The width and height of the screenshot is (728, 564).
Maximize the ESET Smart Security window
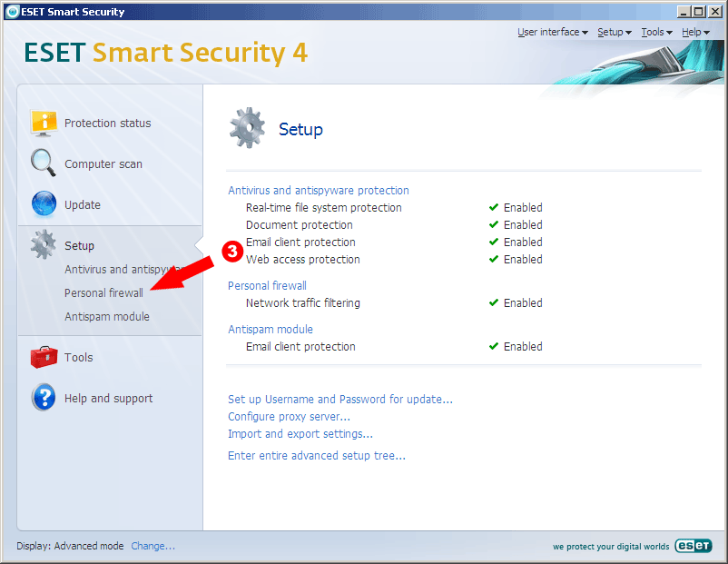click(x=699, y=12)
